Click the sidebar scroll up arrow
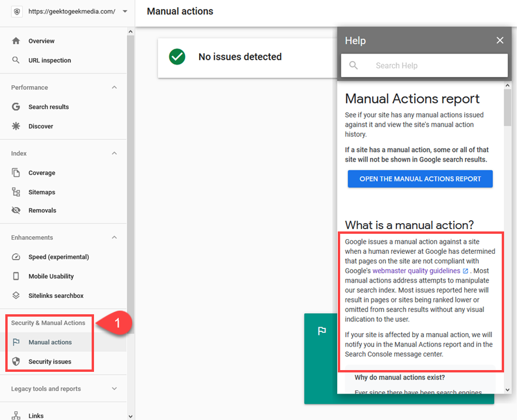 click(x=130, y=32)
